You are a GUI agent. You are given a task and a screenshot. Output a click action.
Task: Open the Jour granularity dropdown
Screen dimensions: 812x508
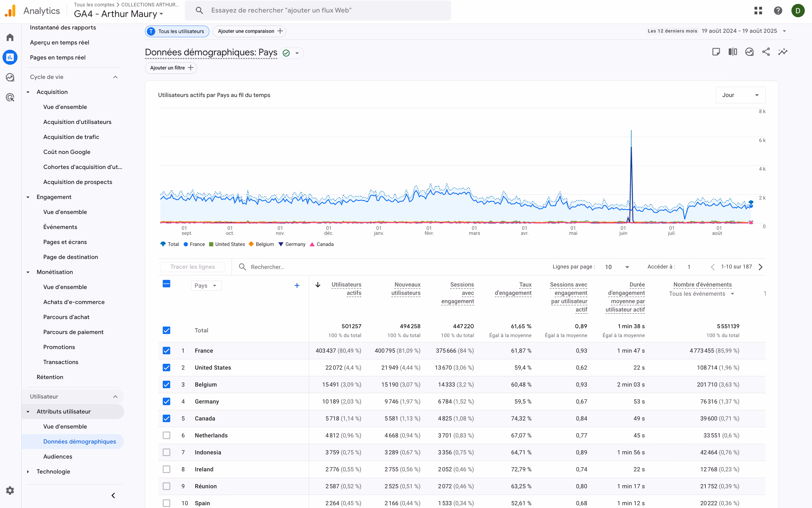pos(740,95)
